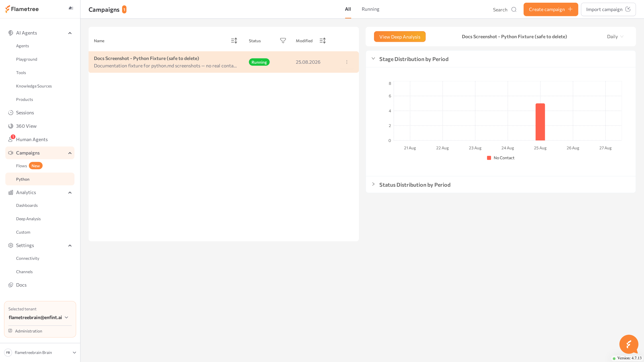Click the 25.08.2026 modified date
Viewport: 644px width, 362px height.
click(x=308, y=62)
